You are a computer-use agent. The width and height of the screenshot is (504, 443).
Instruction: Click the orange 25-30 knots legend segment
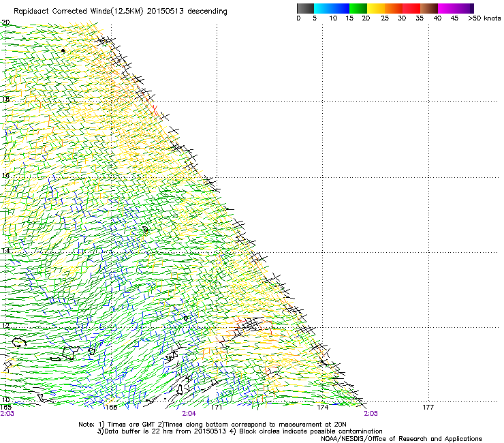394,8
